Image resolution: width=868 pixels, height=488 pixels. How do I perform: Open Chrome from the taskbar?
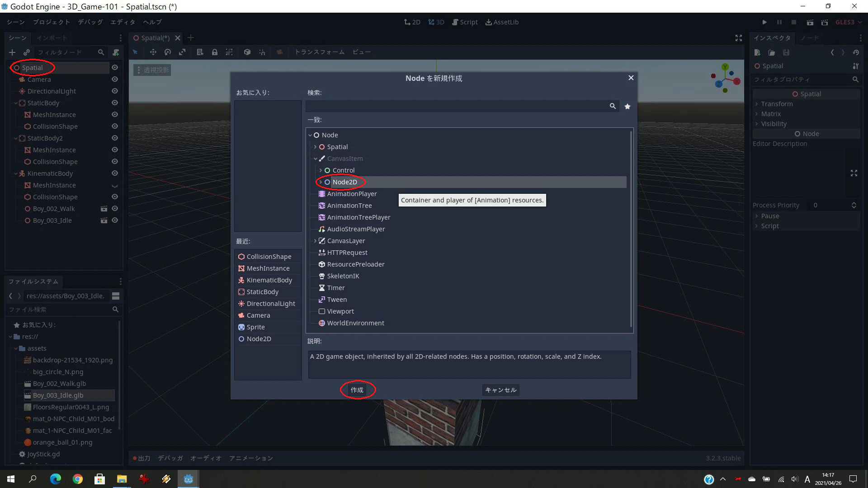pyautogui.click(x=78, y=479)
